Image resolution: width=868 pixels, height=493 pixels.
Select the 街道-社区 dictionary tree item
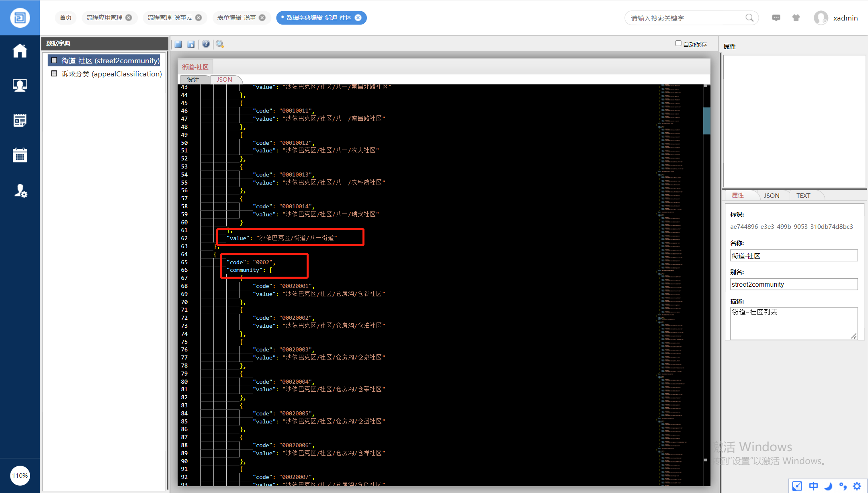tap(110, 61)
